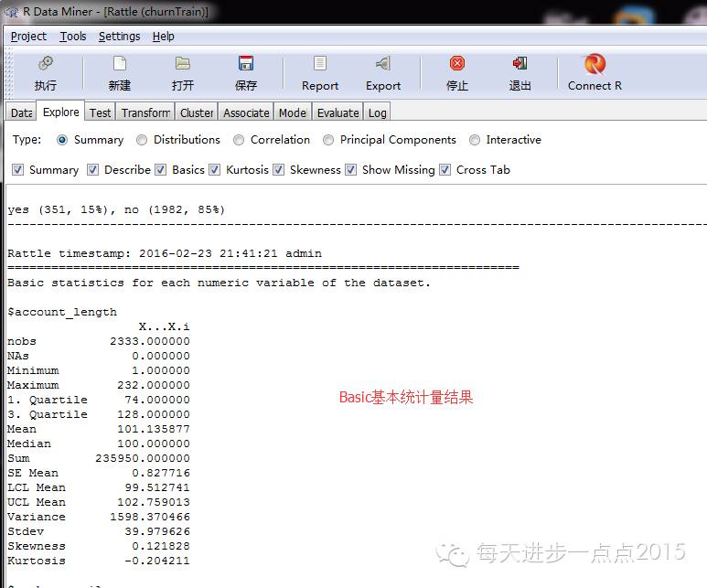
Task: Open the Settings menu
Action: tap(119, 37)
